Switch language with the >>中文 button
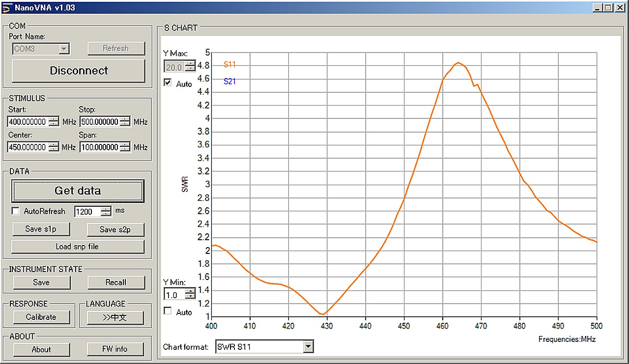 coord(115,317)
